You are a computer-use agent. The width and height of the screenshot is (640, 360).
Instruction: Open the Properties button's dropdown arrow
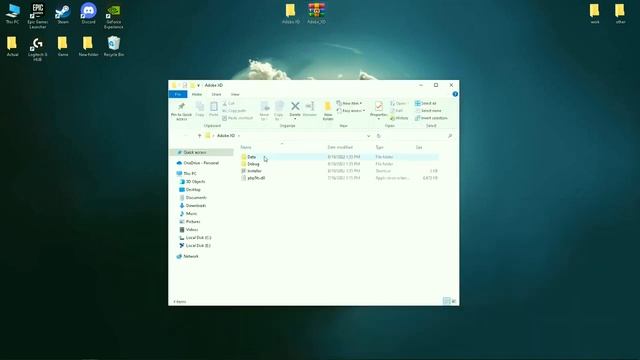point(378,119)
